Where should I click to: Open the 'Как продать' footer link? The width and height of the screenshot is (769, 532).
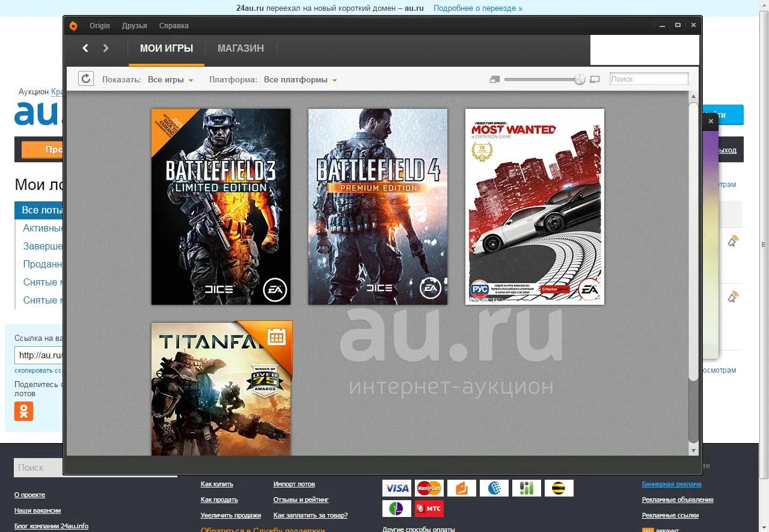(219, 500)
